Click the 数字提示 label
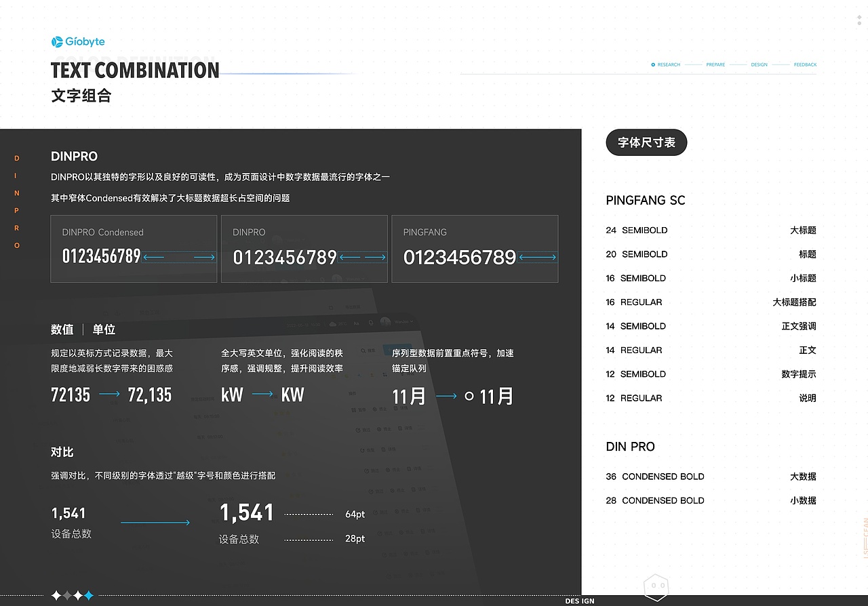Viewport: 868px width, 606px height. [799, 374]
